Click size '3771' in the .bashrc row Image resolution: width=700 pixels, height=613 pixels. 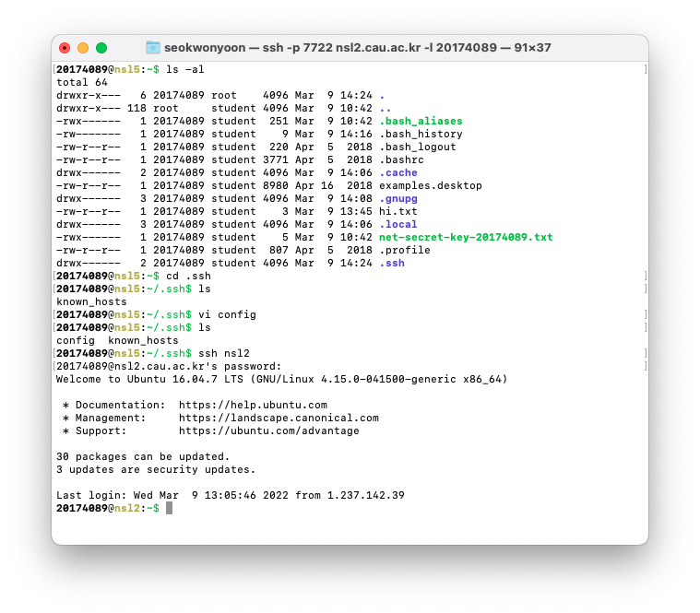(x=276, y=159)
